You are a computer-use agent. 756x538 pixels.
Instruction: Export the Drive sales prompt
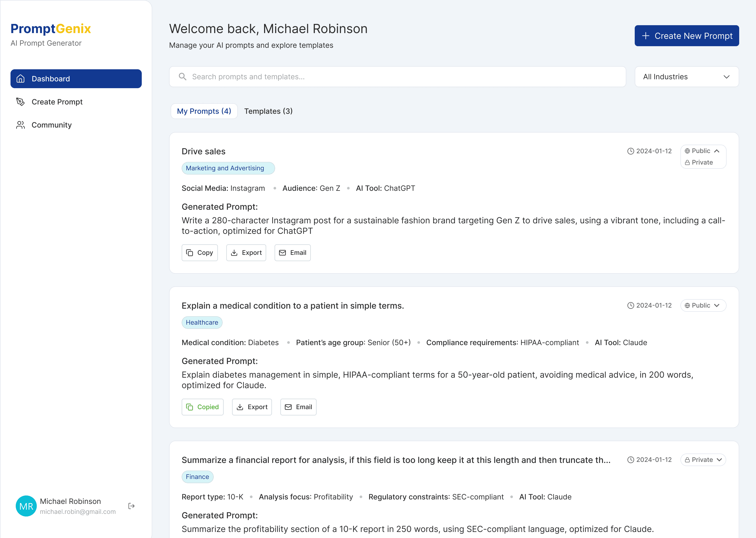click(x=246, y=252)
